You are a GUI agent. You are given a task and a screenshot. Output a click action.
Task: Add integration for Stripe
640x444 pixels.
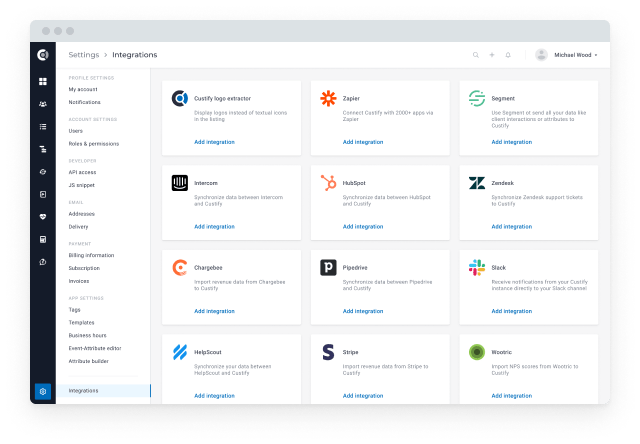(x=363, y=396)
